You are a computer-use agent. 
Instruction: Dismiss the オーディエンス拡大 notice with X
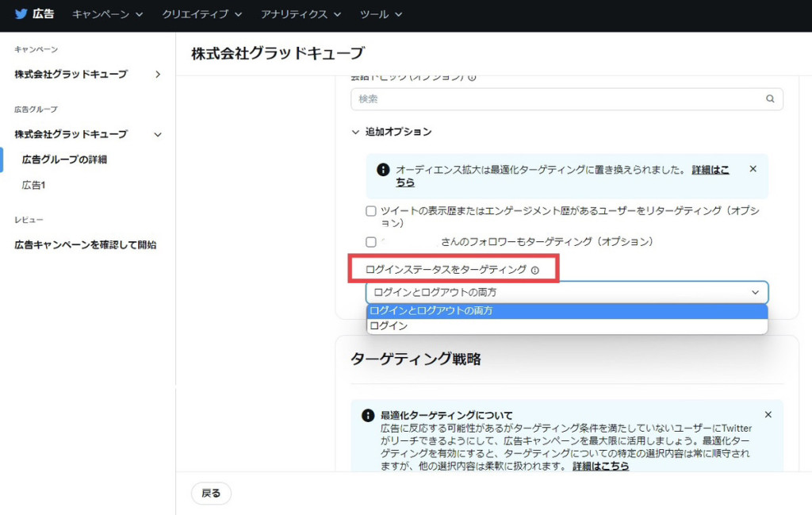point(753,169)
